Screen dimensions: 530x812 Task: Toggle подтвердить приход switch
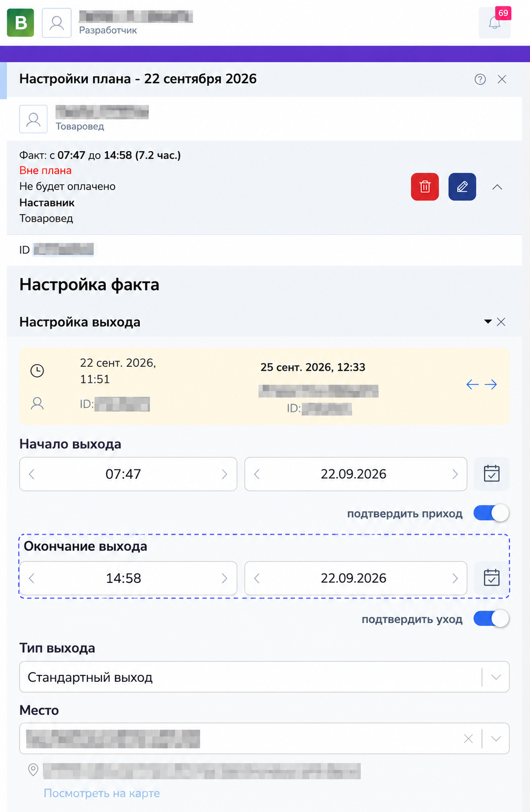pos(491,513)
